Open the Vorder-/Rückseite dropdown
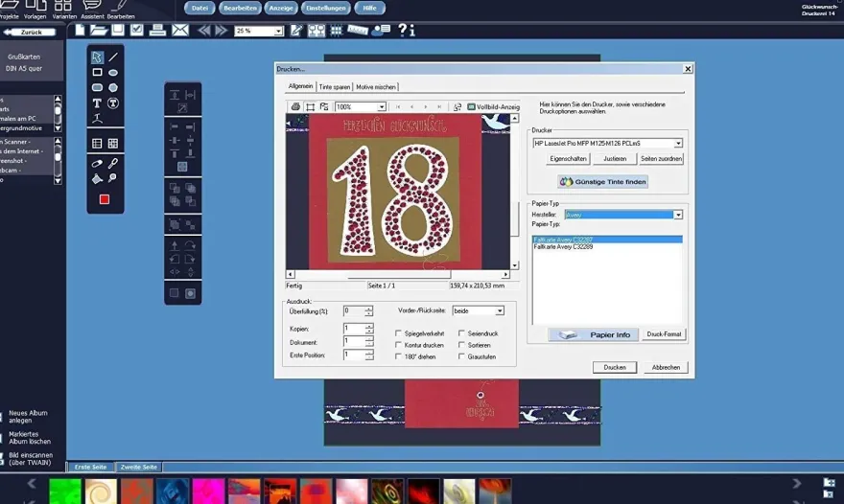This screenshot has width=844, height=504. click(500, 310)
